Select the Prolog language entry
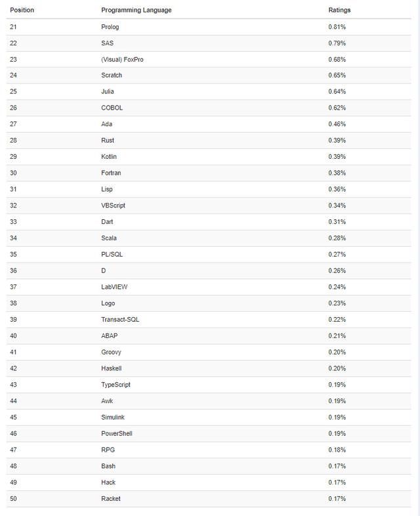 110,27
